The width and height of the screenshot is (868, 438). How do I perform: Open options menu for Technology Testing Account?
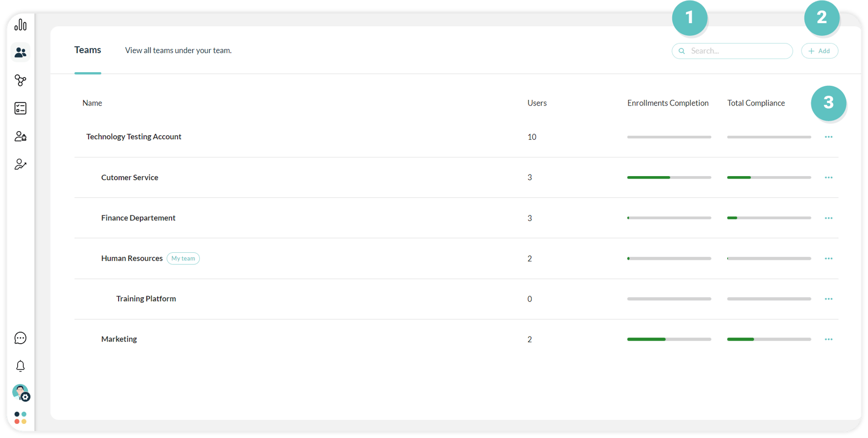pos(828,137)
